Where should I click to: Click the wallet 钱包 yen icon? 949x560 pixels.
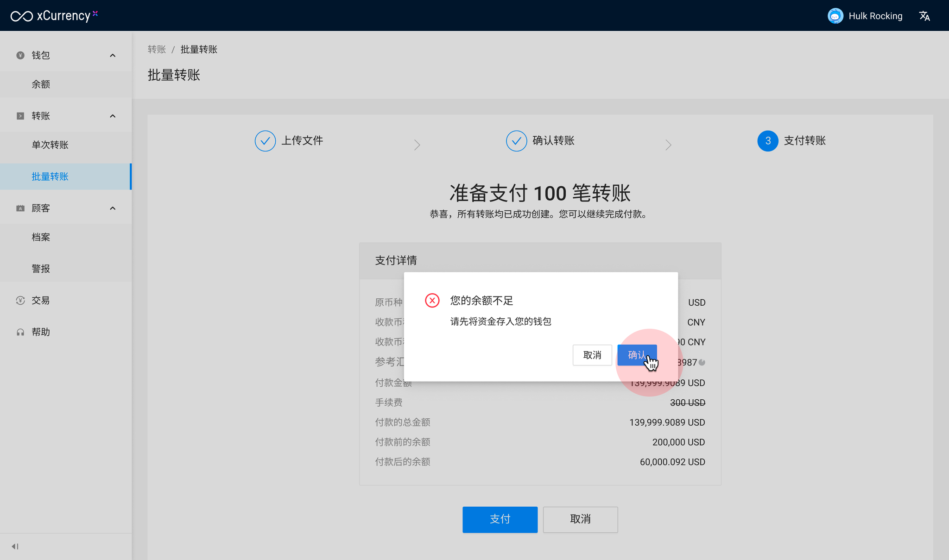(x=20, y=56)
